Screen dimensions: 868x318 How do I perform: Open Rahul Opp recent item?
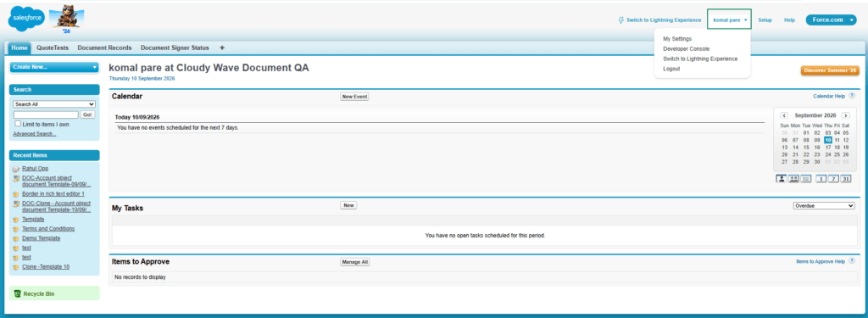pyautogui.click(x=36, y=169)
